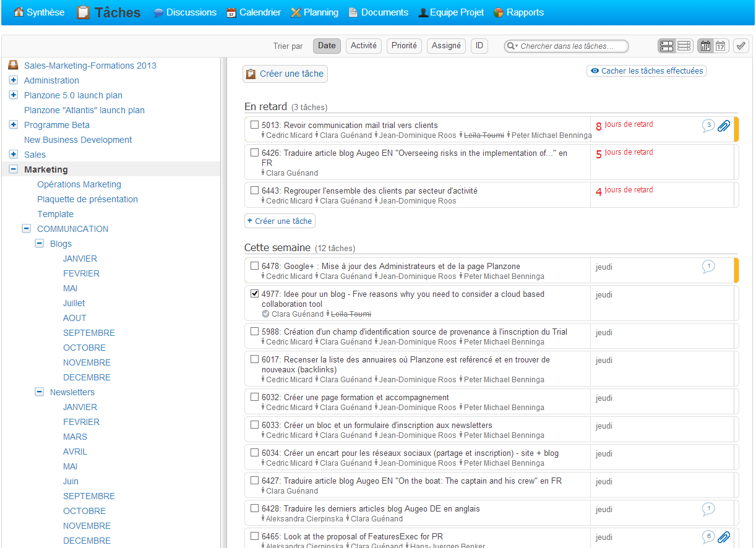Select AVRIL under Newsletters
756x548 pixels.
(75, 452)
